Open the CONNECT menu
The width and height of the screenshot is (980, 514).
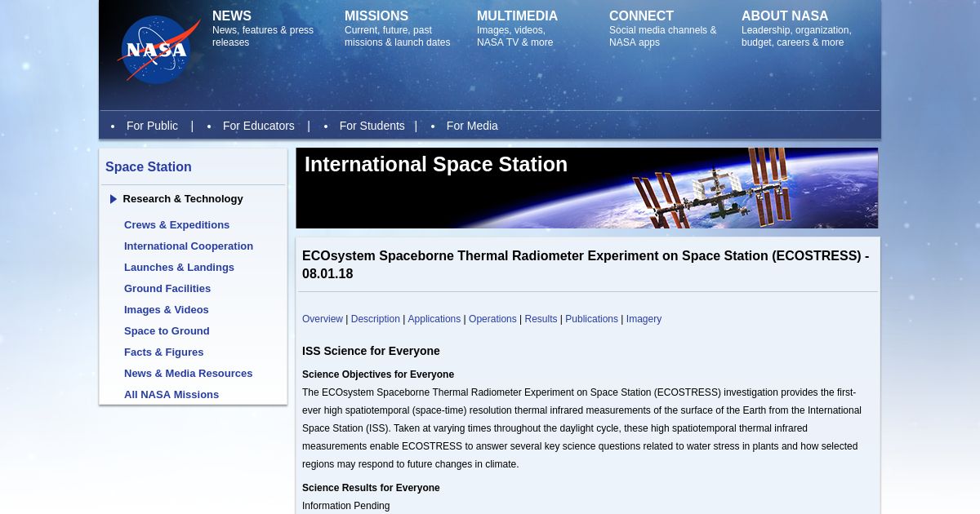coord(642,16)
